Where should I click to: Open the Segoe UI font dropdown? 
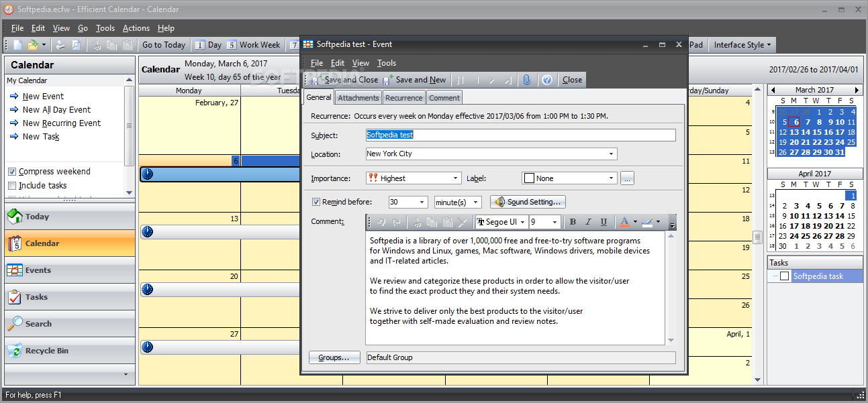[523, 222]
